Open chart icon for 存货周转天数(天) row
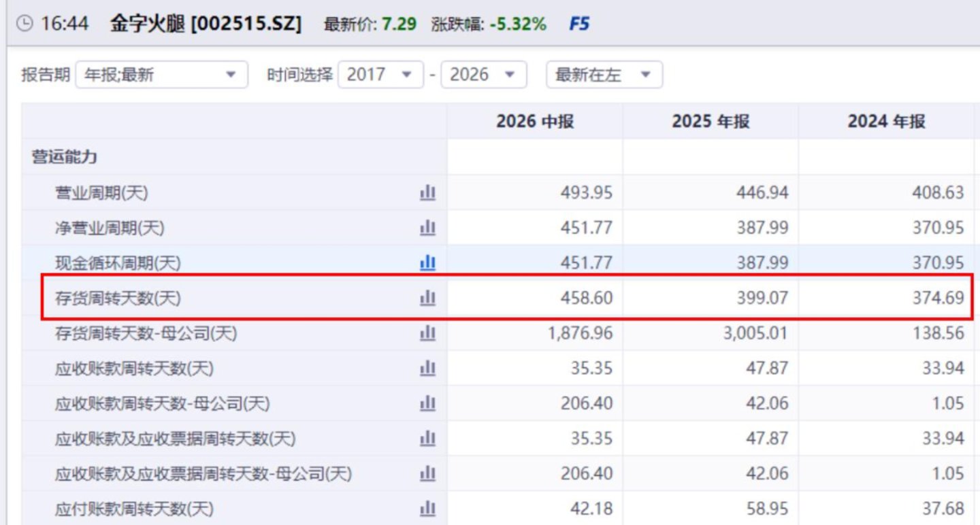The height and width of the screenshot is (525, 980). 427,298
